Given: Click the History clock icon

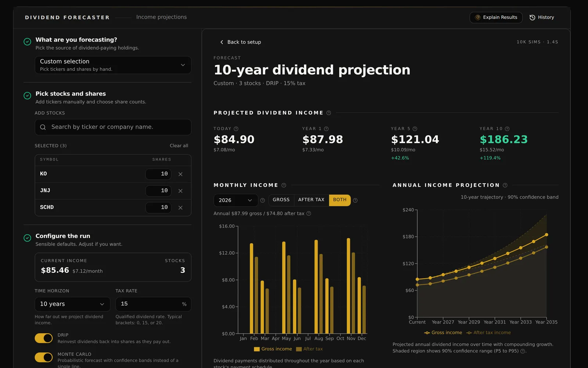Looking at the screenshot, I should [x=532, y=17].
